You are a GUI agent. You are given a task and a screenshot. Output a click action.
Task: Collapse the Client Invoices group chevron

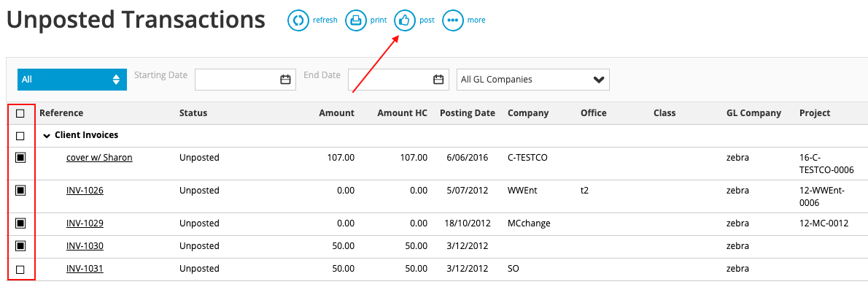coord(47,135)
